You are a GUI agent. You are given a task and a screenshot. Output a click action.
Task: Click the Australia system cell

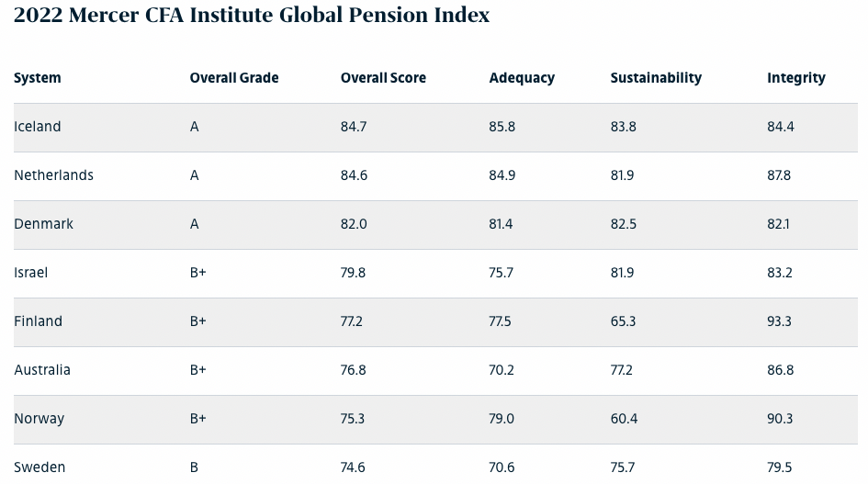[42, 370]
